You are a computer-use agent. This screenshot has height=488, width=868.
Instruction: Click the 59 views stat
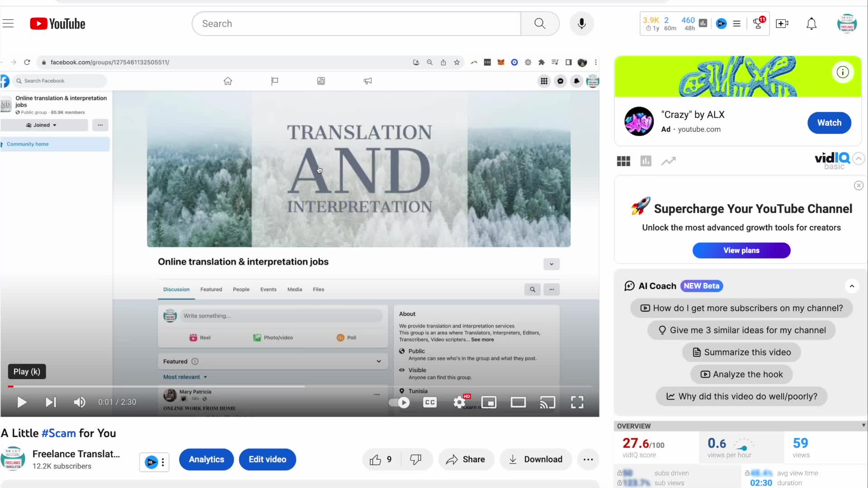[800, 443]
